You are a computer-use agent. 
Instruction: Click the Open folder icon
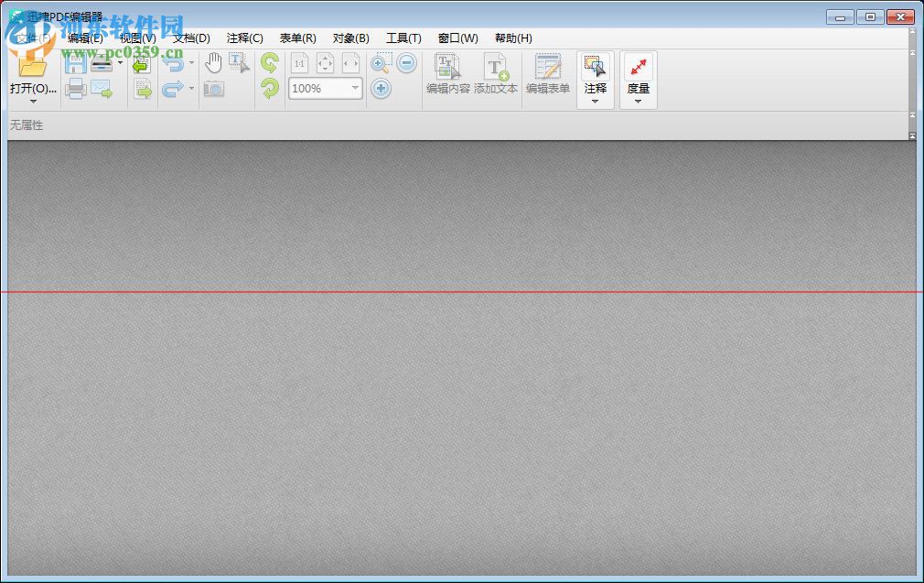(32, 65)
